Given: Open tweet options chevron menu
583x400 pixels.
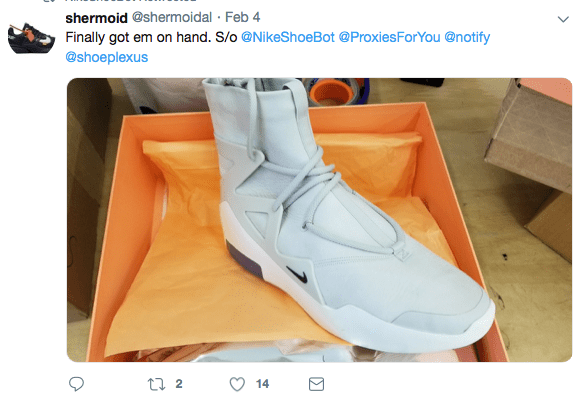Looking at the screenshot, I should (x=563, y=19).
